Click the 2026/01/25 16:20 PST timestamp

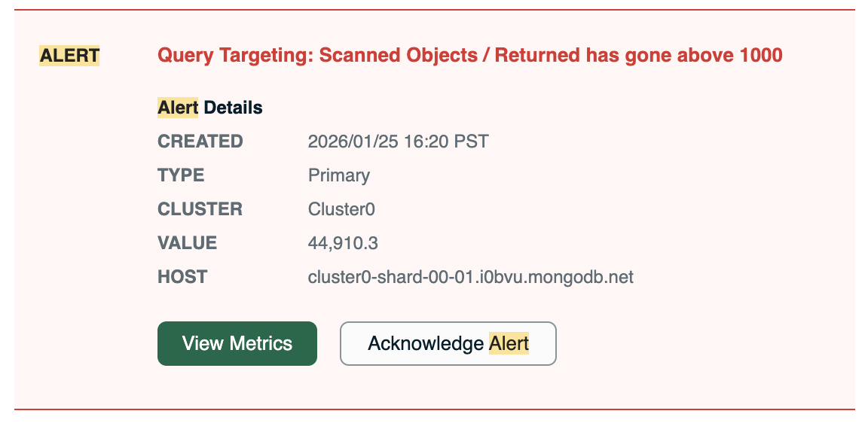[398, 141]
